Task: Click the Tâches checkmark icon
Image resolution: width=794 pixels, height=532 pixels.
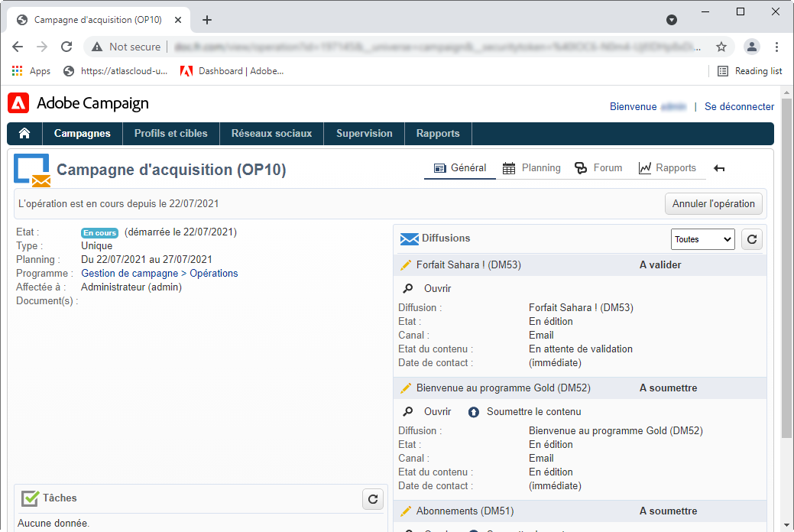Action: (30, 498)
